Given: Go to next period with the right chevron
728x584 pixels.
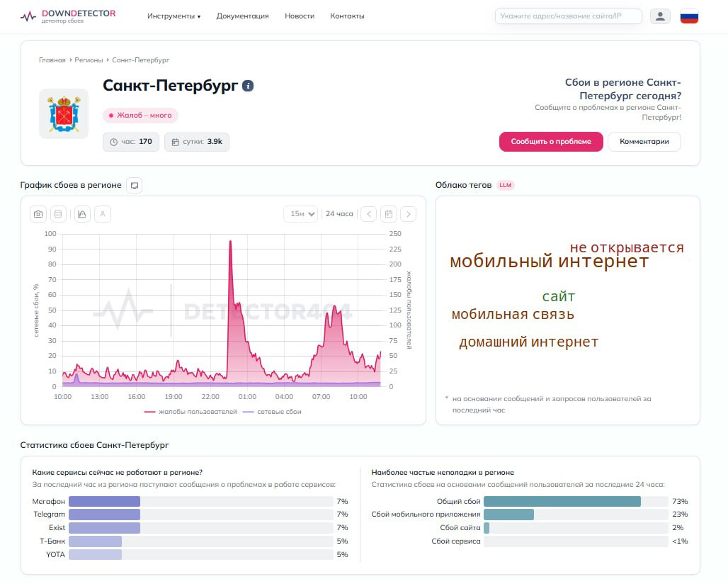Looking at the screenshot, I should (409, 214).
